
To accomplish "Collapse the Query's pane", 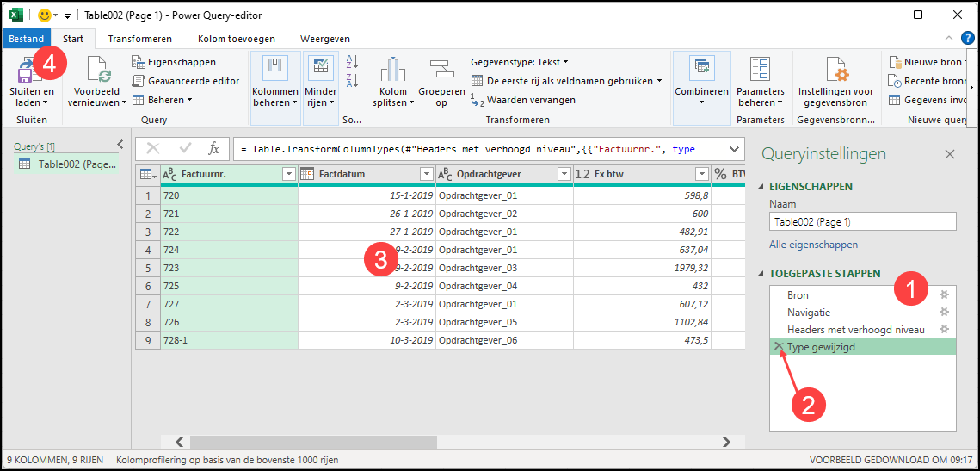I will [x=120, y=143].
